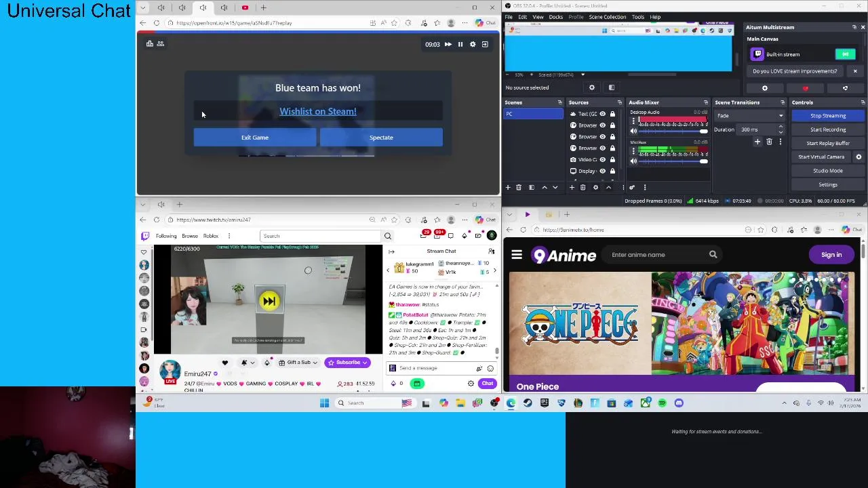This screenshot has width=868, height=488.
Task: Click the Twitch logo home icon
Action: [145, 236]
